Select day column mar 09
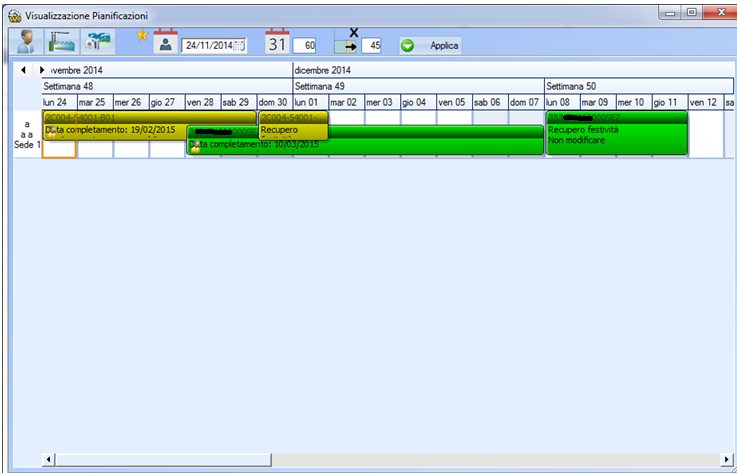Viewport: 737px width, 475px height. [x=598, y=102]
